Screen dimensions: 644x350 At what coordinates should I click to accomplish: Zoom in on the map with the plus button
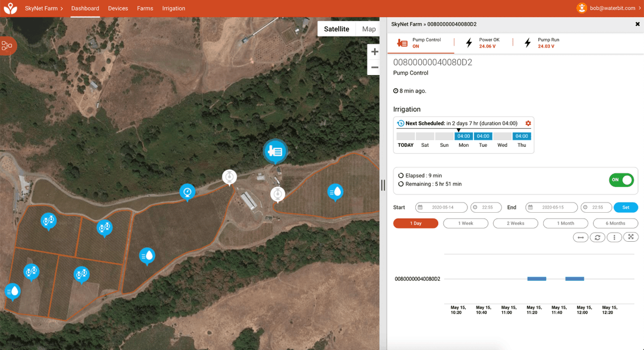pyautogui.click(x=375, y=52)
